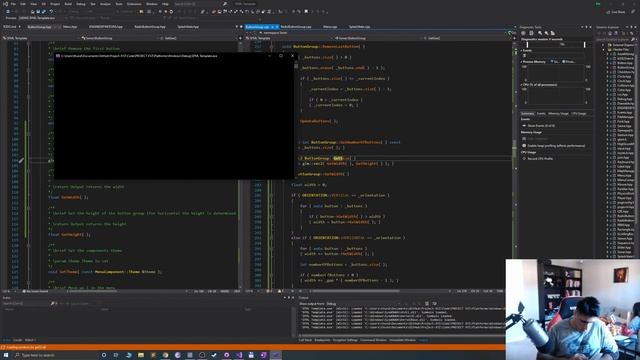Click Record CPU Profile option
640x360 pixels.
[x=540, y=158]
